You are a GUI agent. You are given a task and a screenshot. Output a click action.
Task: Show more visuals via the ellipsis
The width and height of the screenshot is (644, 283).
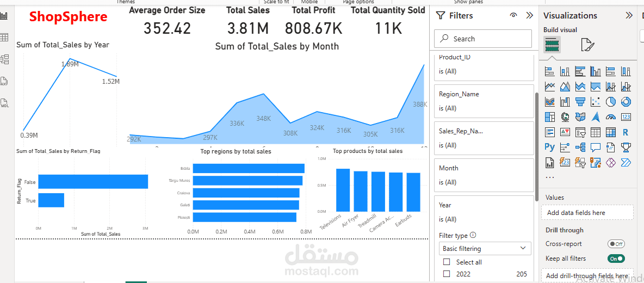point(549,177)
